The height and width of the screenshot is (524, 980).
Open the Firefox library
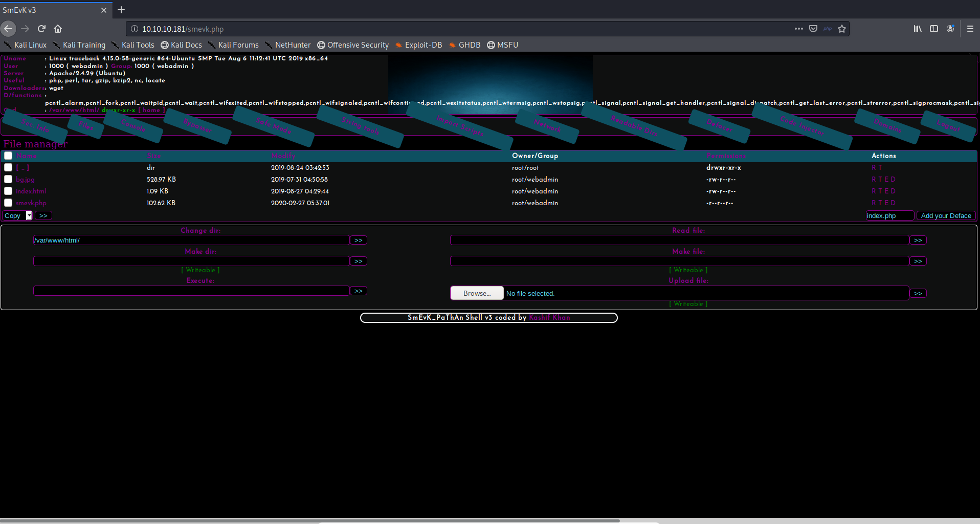pyautogui.click(x=918, y=29)
